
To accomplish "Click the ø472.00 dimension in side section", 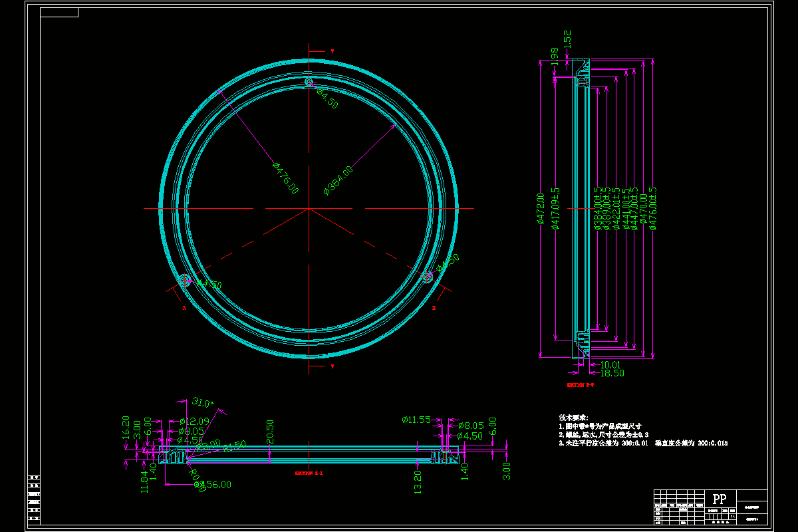I will (541, 209).
